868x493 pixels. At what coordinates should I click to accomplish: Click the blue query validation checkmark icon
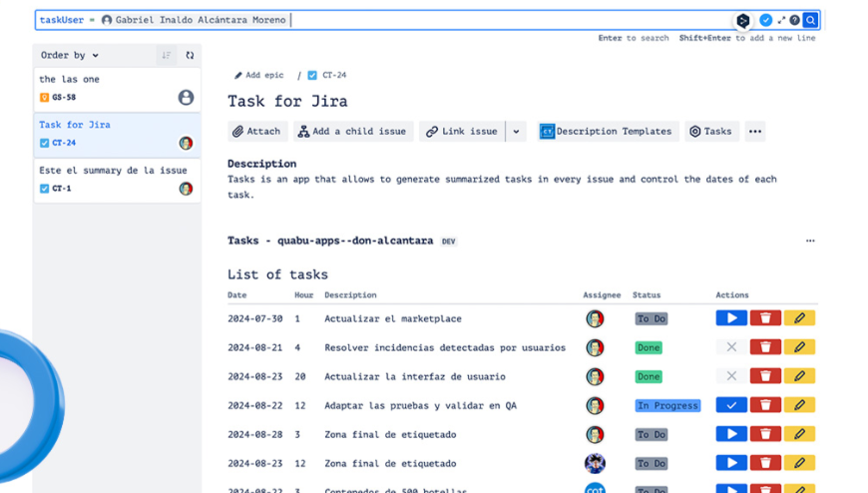[765, 21]
